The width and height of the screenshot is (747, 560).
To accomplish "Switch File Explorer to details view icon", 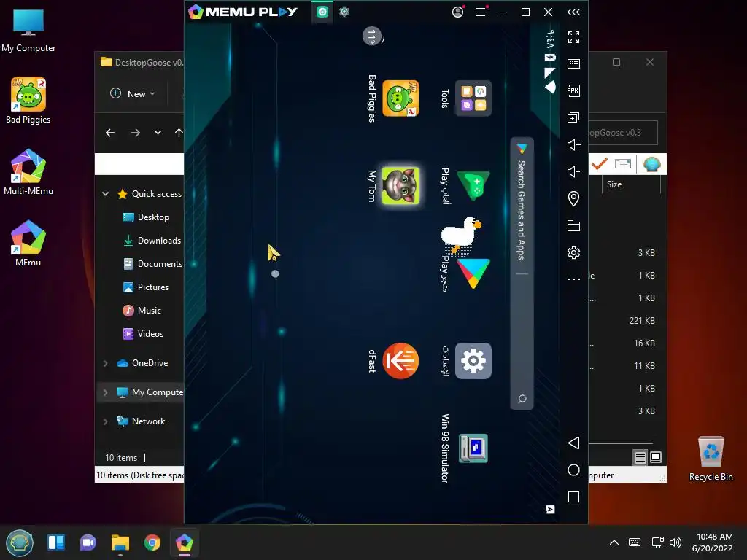I will coord(640,458).
